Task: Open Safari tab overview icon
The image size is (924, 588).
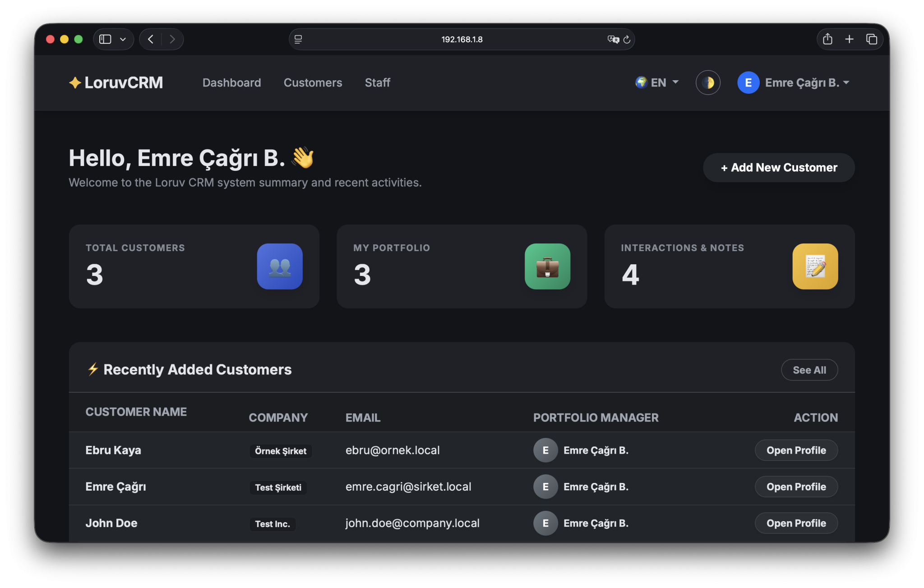Action: pyautogui.click(x=871, y=39)
